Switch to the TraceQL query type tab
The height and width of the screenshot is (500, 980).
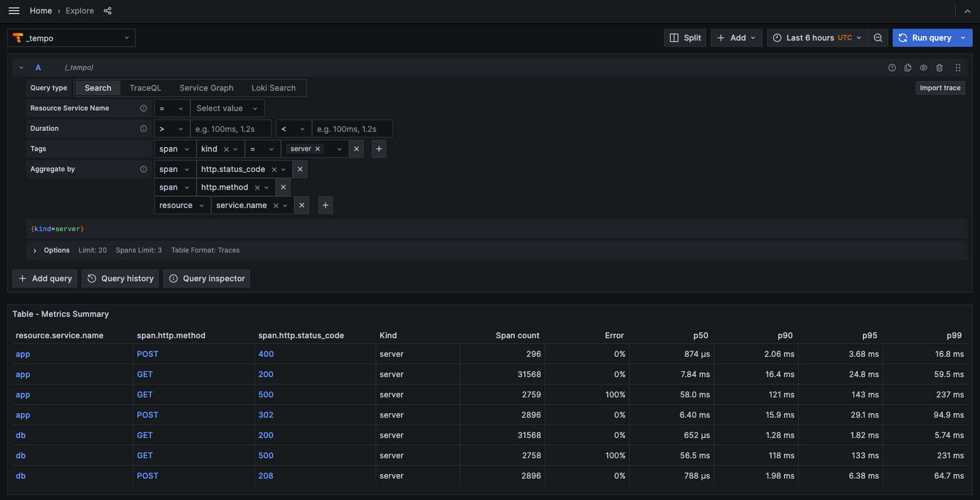(x=145, y=88)
